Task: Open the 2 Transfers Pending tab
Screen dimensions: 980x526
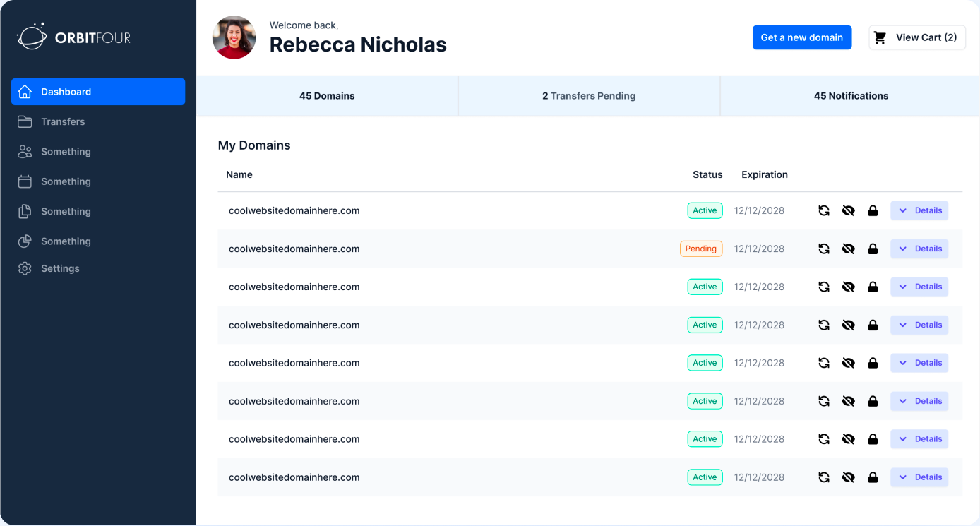Action: [x=589, y=95]
